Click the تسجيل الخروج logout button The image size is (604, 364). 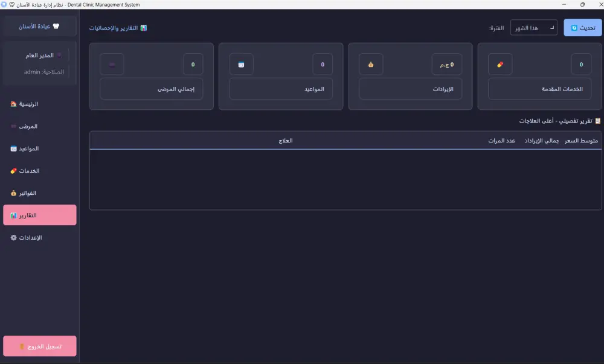tap(40, 346)
